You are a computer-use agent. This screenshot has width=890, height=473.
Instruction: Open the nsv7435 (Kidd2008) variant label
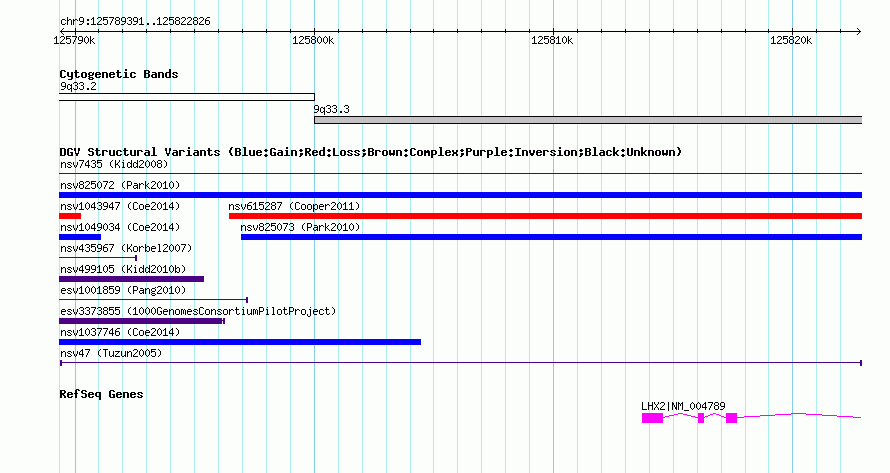click(114, 164)
